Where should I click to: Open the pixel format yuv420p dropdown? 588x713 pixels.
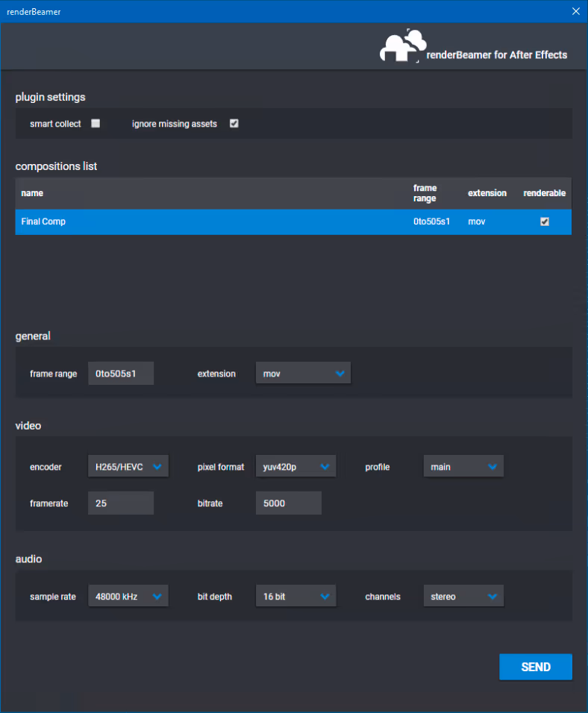coord(295,466)
